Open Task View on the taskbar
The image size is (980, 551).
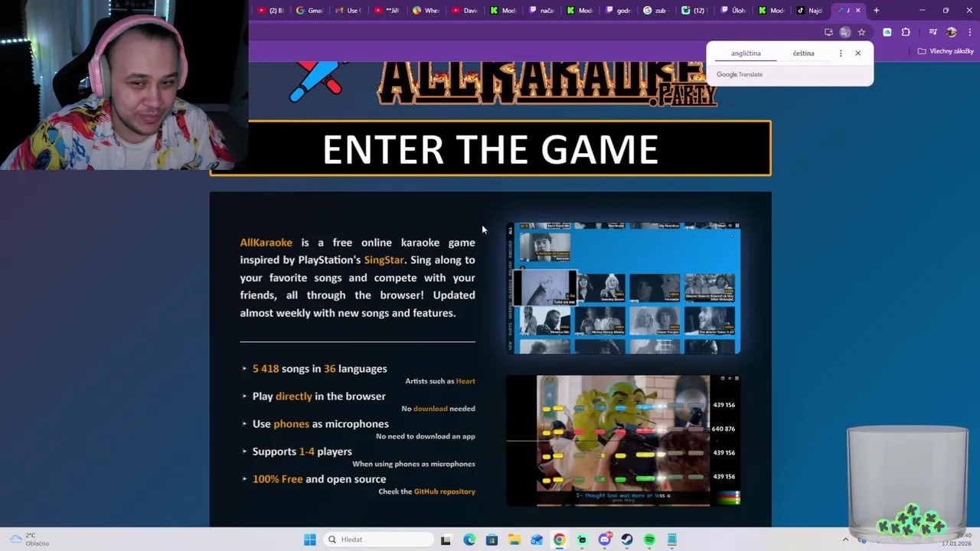click(446, 540)
